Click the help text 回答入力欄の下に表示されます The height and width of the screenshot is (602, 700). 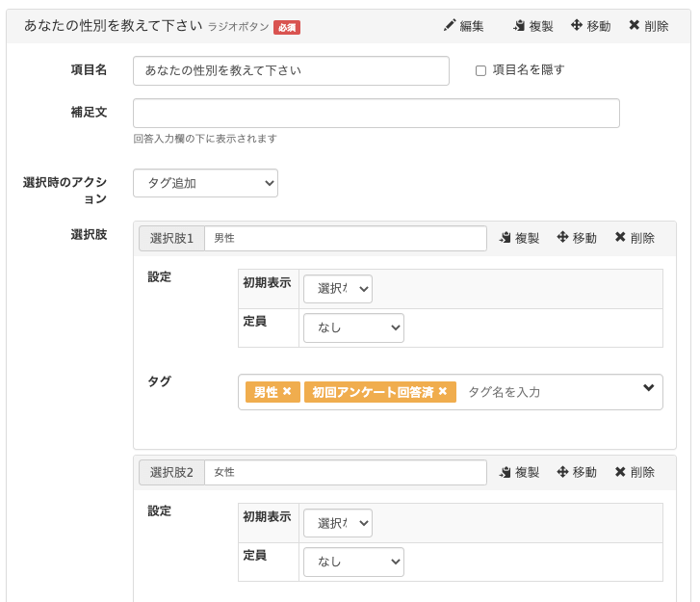[205, 139]
